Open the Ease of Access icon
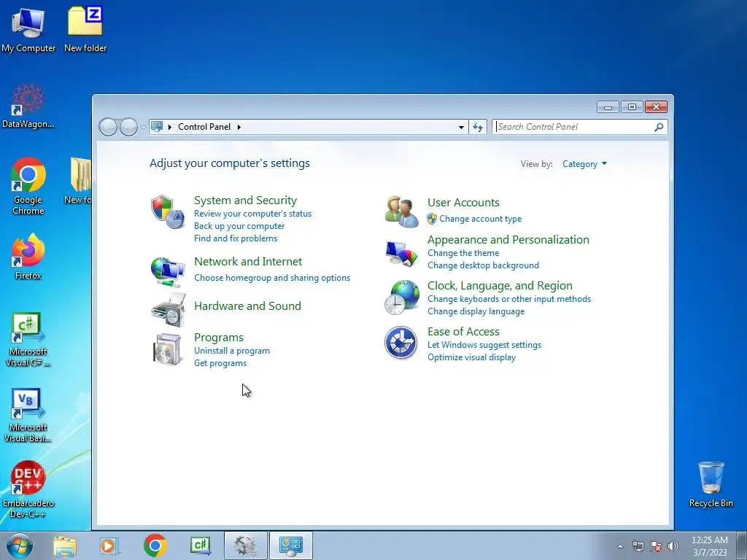Image resolution: width=747 pixels, height=560 pixels. click(x=401, y=343)
